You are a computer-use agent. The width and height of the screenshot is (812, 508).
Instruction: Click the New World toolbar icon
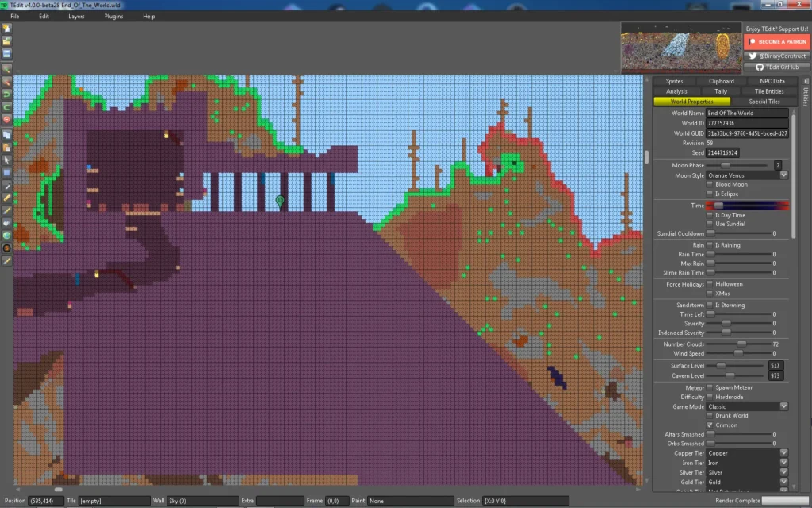click(x=6, y=29)
